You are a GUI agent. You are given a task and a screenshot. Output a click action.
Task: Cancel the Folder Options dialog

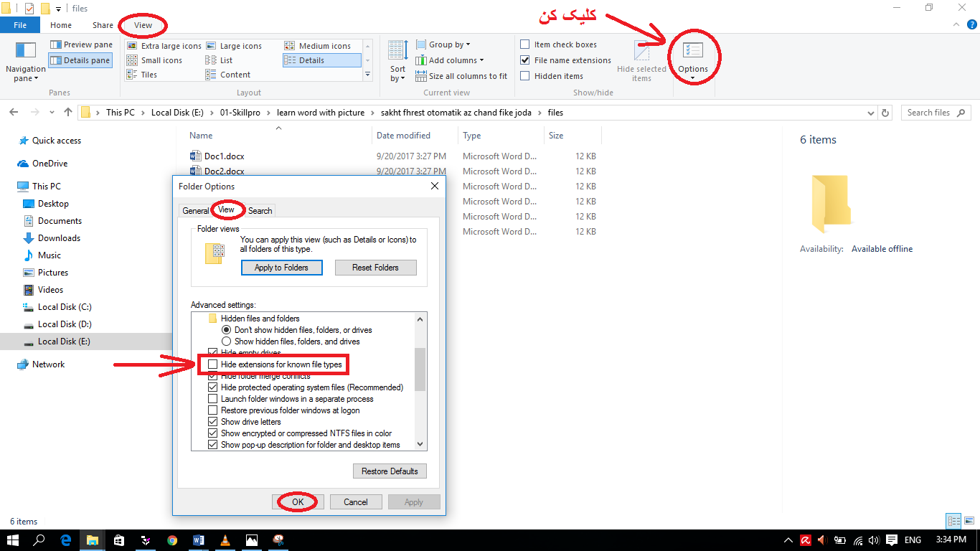pos(356,502)
